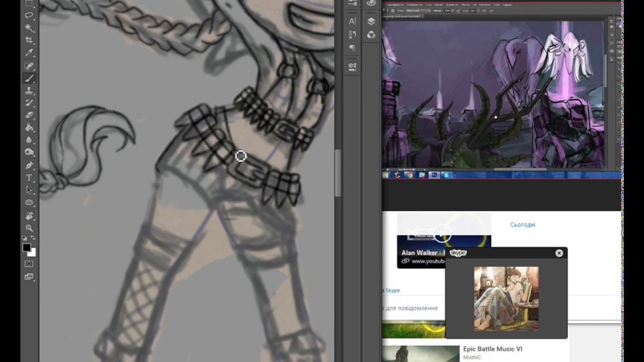Select the Clone Stamp tool

point(29,90)
